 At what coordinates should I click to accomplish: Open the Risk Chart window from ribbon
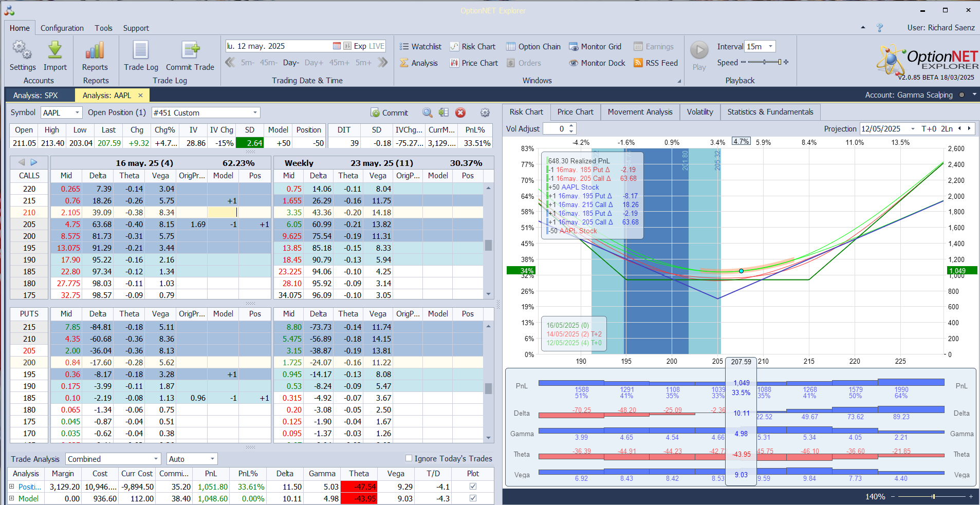coord(473,46)
